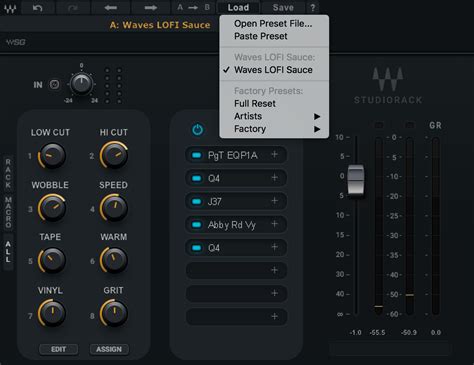
Task: Bypass the first Q4 plugin
Action: click(x=197, y=178)
